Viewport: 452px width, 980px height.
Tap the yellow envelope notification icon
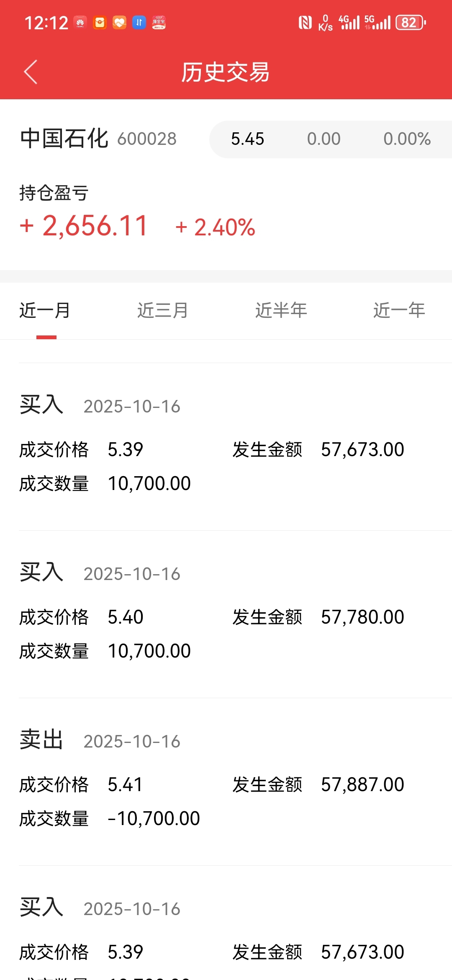(100, 23)
